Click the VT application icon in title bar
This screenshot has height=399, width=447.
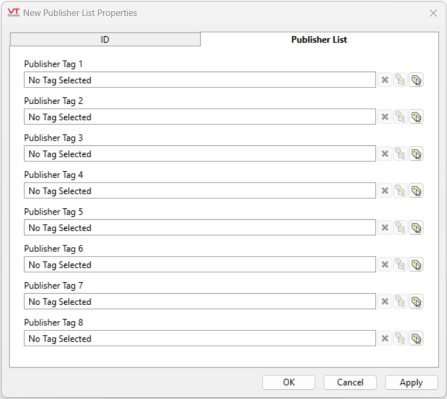pyautogui.click(x=13, y=13)
